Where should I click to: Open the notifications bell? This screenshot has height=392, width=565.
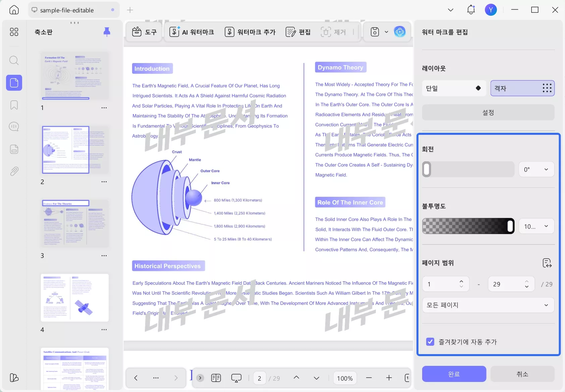(471, 10)
